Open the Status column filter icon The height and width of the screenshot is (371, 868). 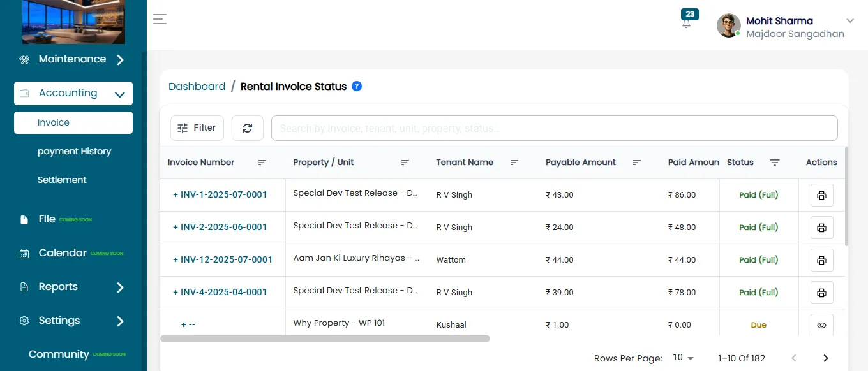[775, 163]
